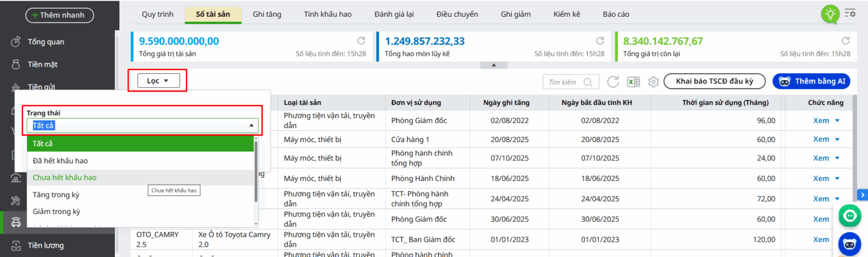This screenshot has height=257, width=868.
Task: Open table settings gear icon
Action: 653,82
